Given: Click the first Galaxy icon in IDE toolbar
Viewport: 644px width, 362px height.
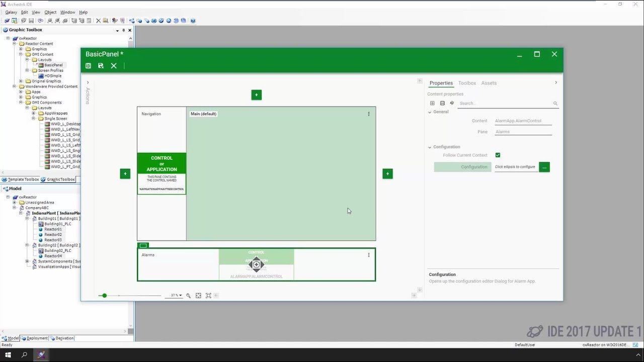Looking at the screenshot, I should pyautogui.click(x=7, y=21).
